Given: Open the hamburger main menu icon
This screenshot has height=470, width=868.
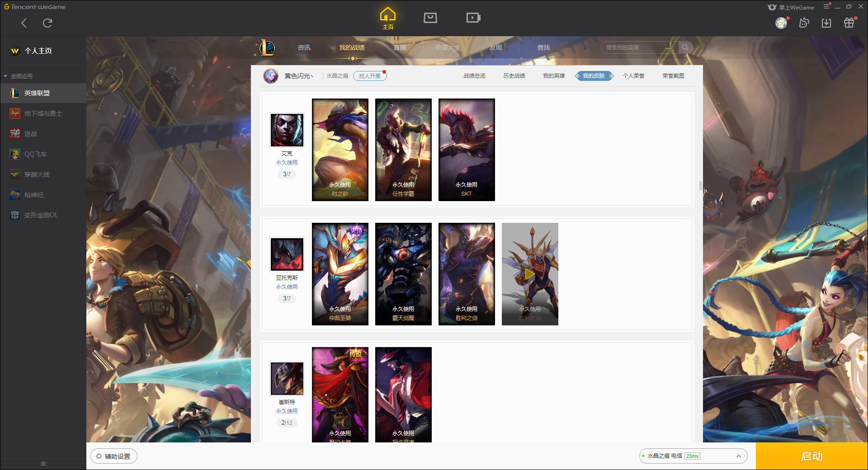Looking at the screenshot, I should click(x=826, y=6).
